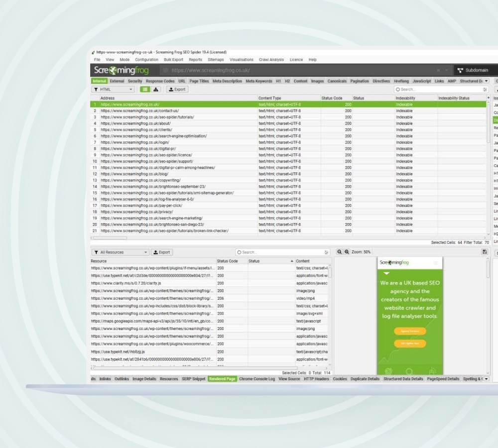Export the HTML crawl results
Screen dimensions: 498x448
(x=177, y=90)
